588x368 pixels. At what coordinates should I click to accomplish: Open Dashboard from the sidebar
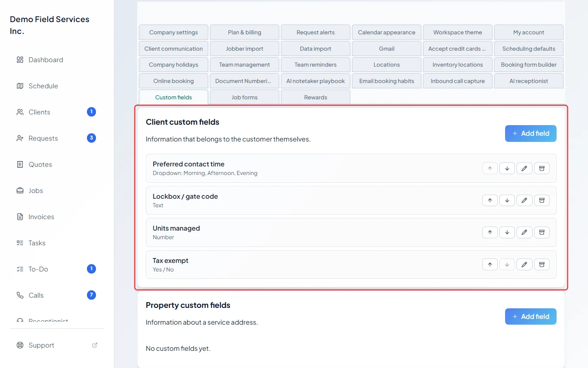click(57, 60)
